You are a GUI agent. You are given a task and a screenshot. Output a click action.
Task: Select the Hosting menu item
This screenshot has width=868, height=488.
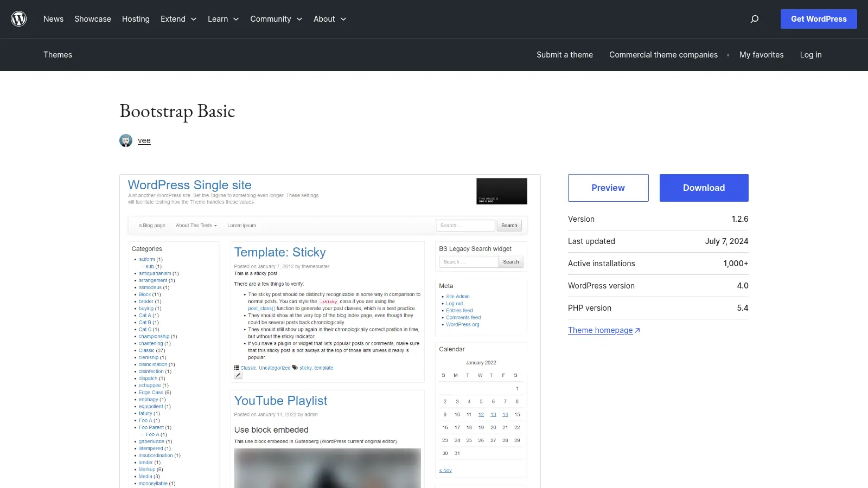point(136,19)
